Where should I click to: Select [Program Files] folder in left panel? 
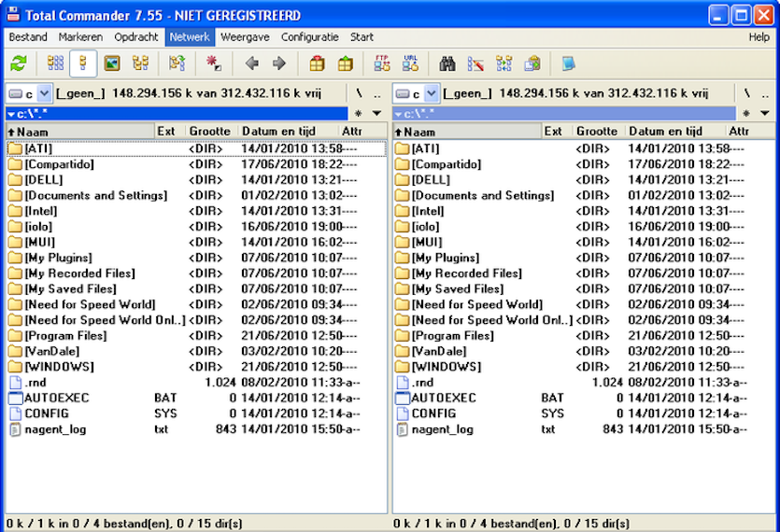(196, 336)
